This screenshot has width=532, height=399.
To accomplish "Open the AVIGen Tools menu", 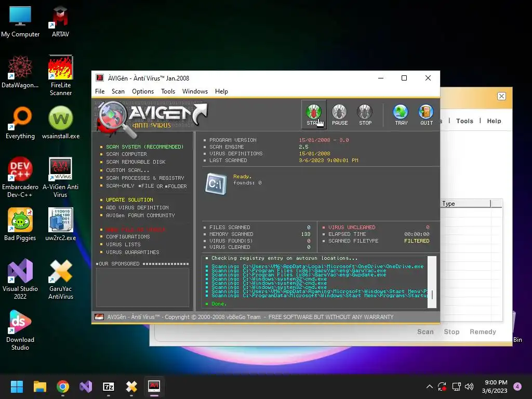I will pyautogui.click(x=168, y=91).
